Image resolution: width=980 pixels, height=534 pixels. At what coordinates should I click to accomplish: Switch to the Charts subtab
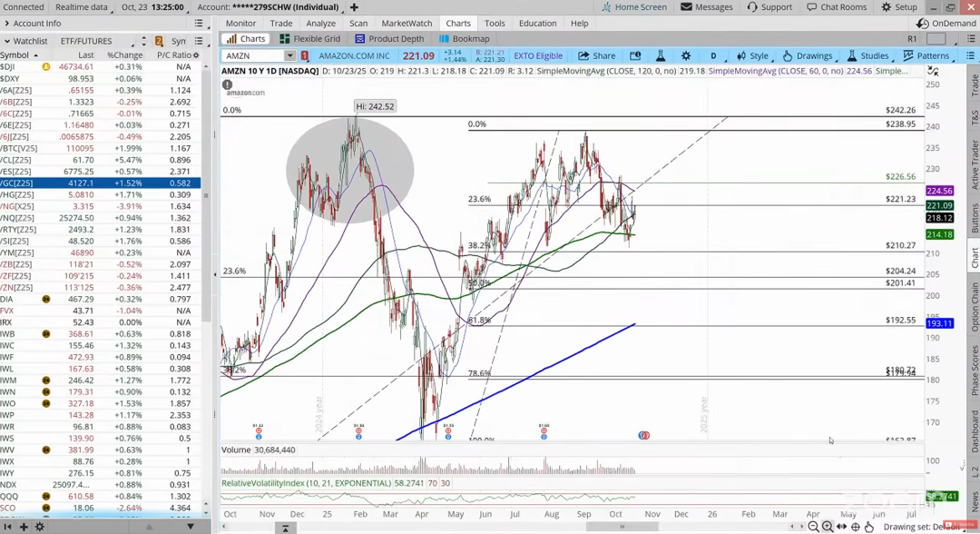point(246,39)
